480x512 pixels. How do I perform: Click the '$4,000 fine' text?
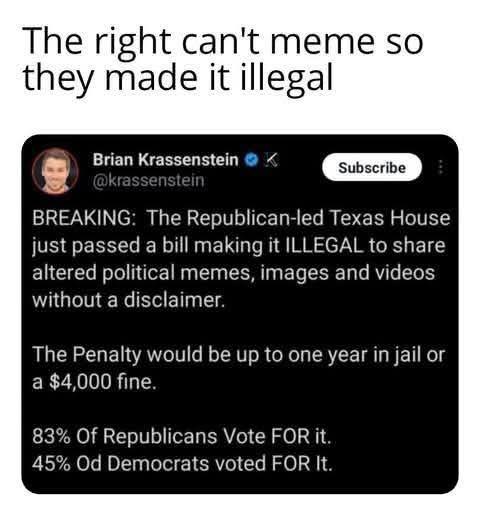[102, 382]
